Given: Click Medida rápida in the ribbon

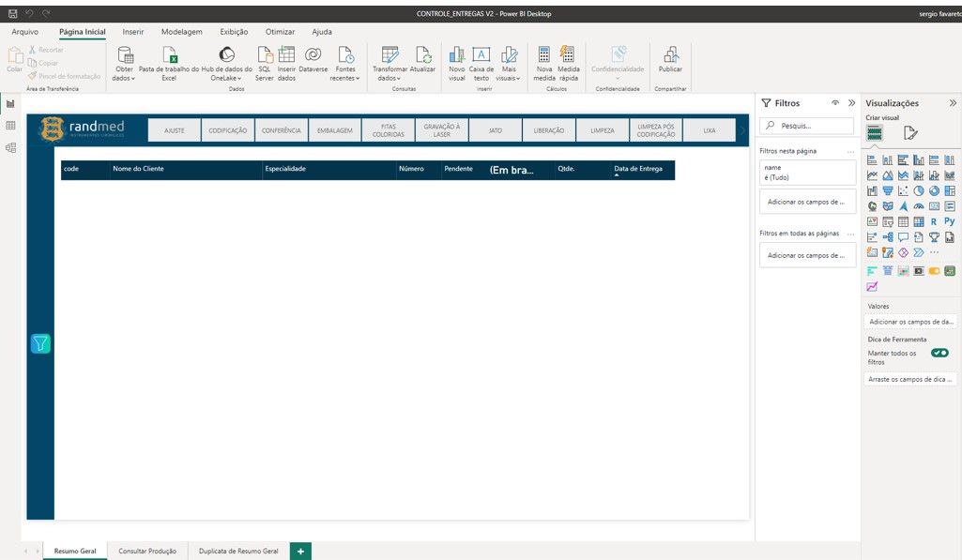Looking at the screenshot, I should click(x=568, y=63).
